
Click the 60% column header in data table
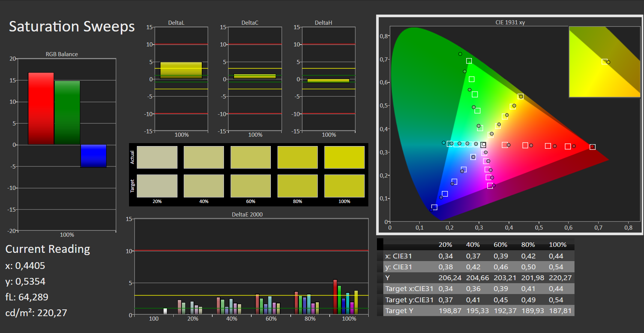500,245
